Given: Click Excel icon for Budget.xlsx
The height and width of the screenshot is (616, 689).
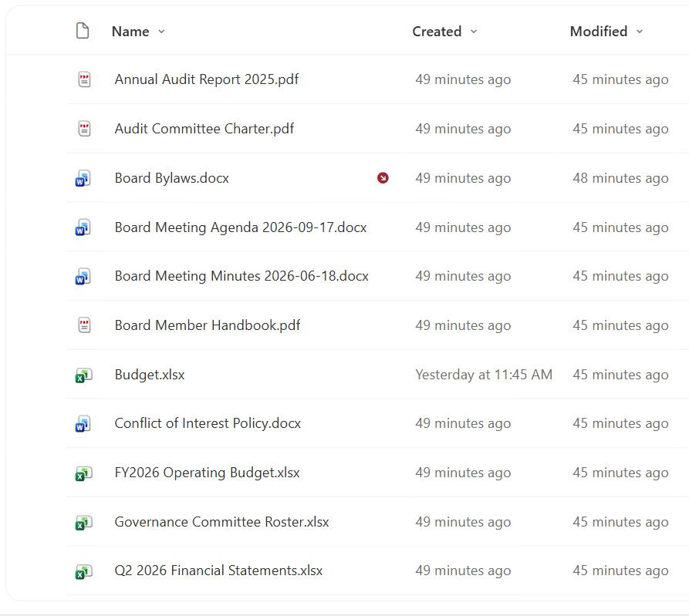Looking at the screenshot, I should point(83,375).
